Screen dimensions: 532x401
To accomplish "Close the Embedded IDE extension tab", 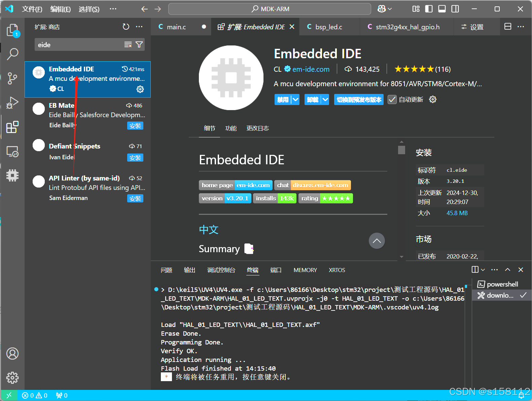I will click(x=292, y=27).
